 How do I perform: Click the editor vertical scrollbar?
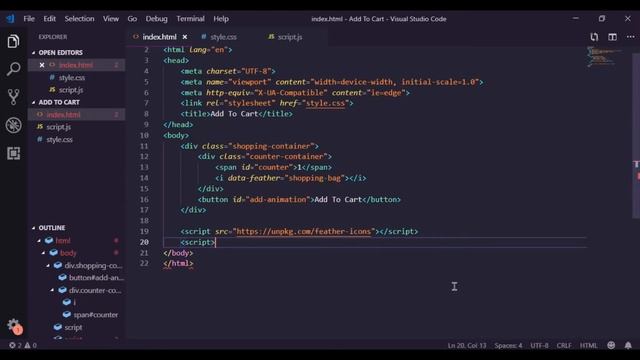tap(636, 135)
